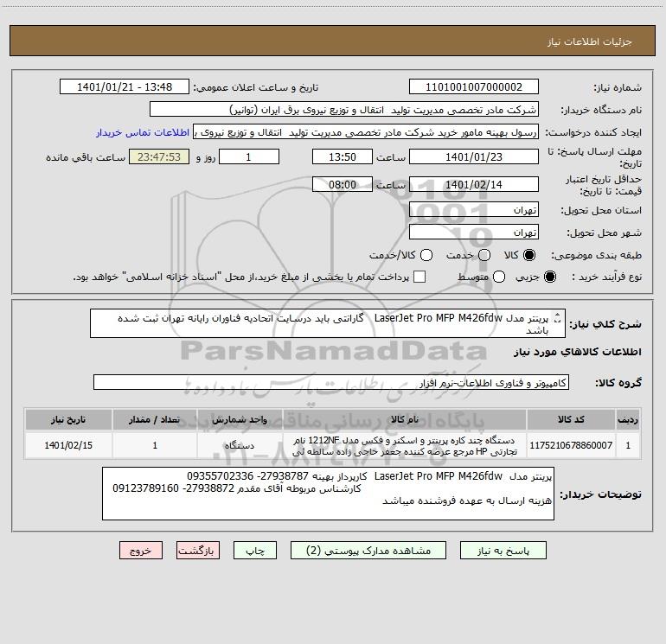Viewport: 666px width, 644px height.
Task: Click the delivery province field تهران
Action: click(x=474, y=210)
